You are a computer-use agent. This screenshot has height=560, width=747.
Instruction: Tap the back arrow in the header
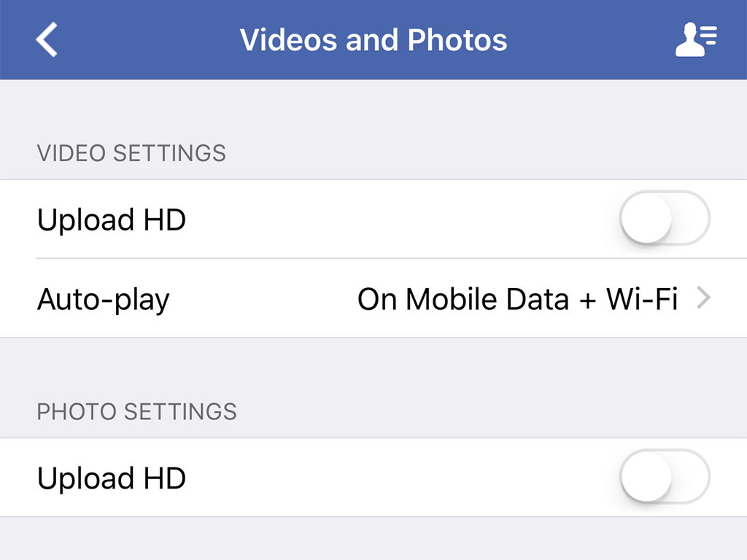(x=47, y=39)
